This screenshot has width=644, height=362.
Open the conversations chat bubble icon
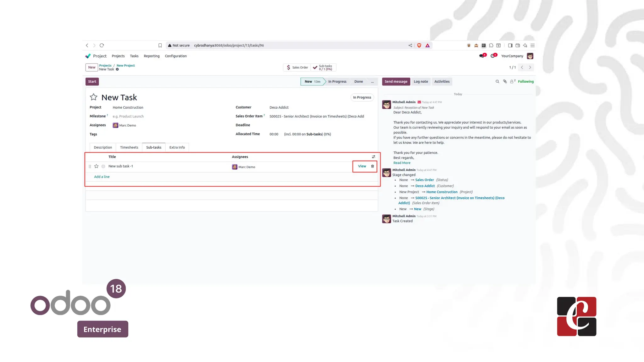[482, 56]
